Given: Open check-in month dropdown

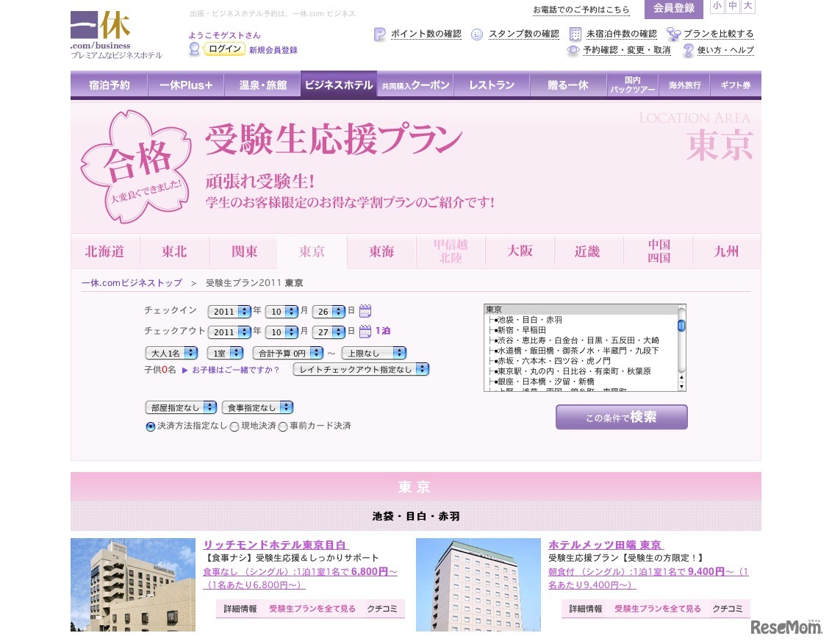Looking at the screenshot, I should pos(281,311).
